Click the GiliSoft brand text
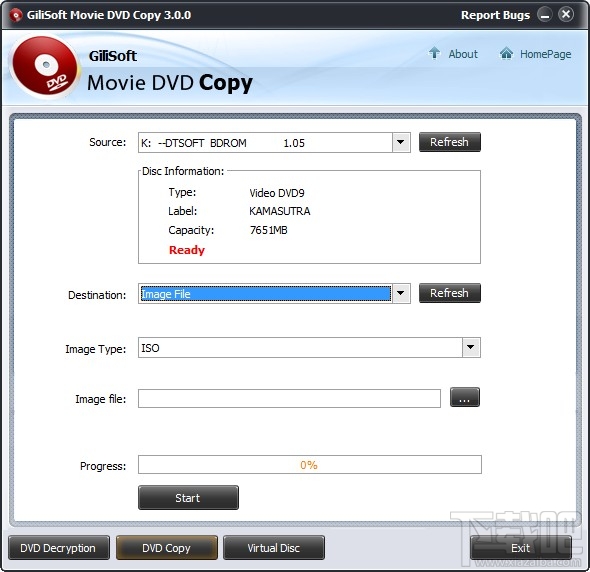This screenshot has width=590, height=572. pos(113,56)
